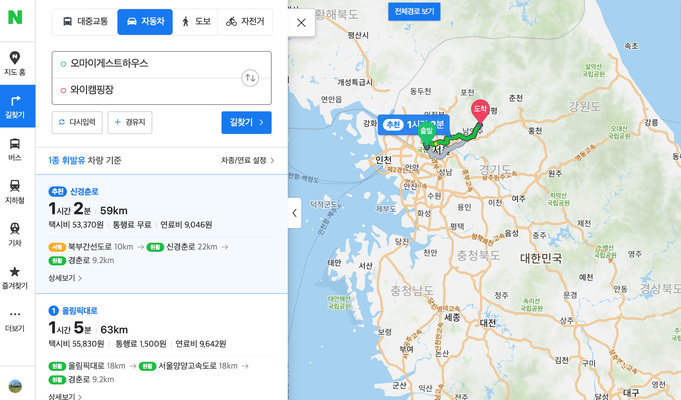The width and height of the screenshot is (681, 400).
Task: Click 대전 city label on map
Action: tap(488, 322)
